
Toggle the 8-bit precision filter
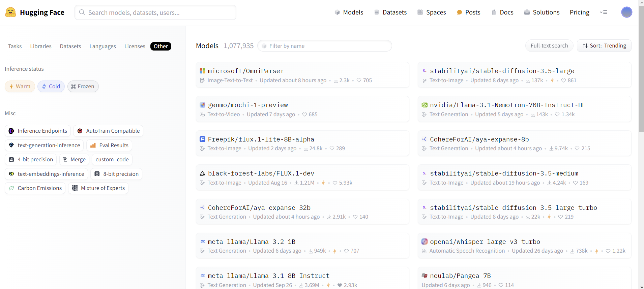tap(116, 174)
